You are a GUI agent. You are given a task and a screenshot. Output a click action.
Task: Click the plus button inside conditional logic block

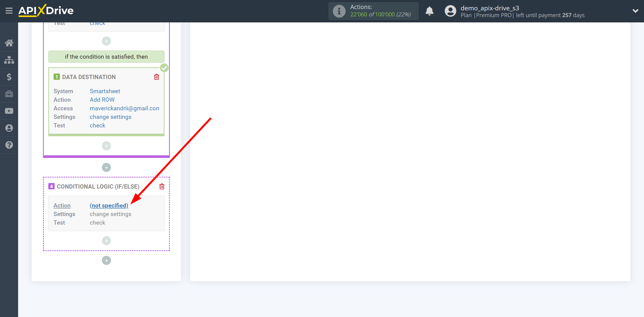(106, 240)
